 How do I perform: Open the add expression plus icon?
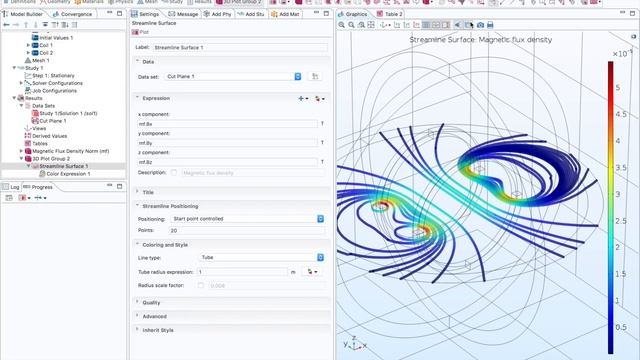click(302, 98)
